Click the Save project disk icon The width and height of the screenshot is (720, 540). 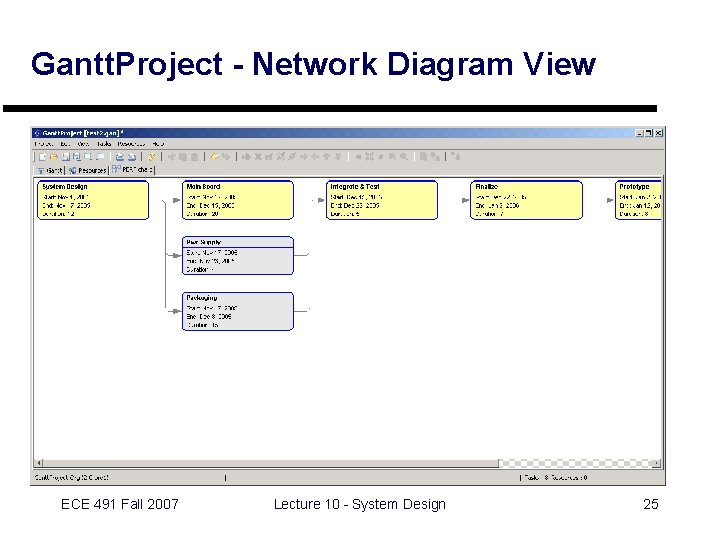click(x=66, y=157)
